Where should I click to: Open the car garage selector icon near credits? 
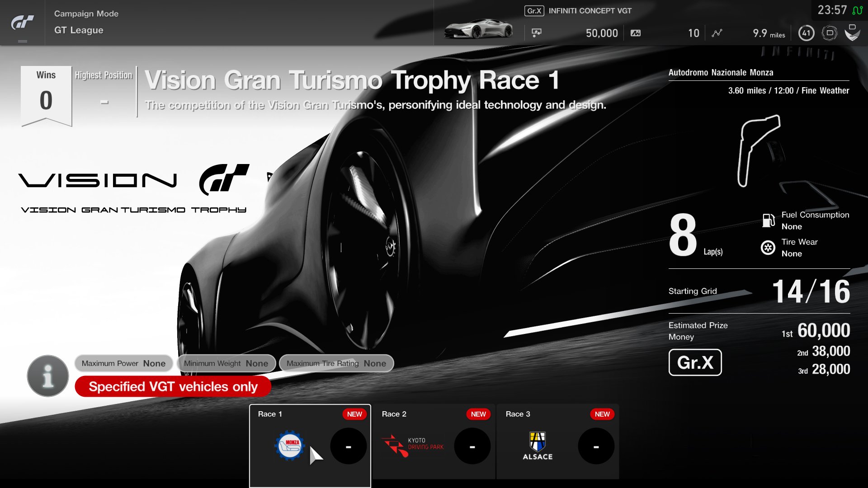point(536,32)
